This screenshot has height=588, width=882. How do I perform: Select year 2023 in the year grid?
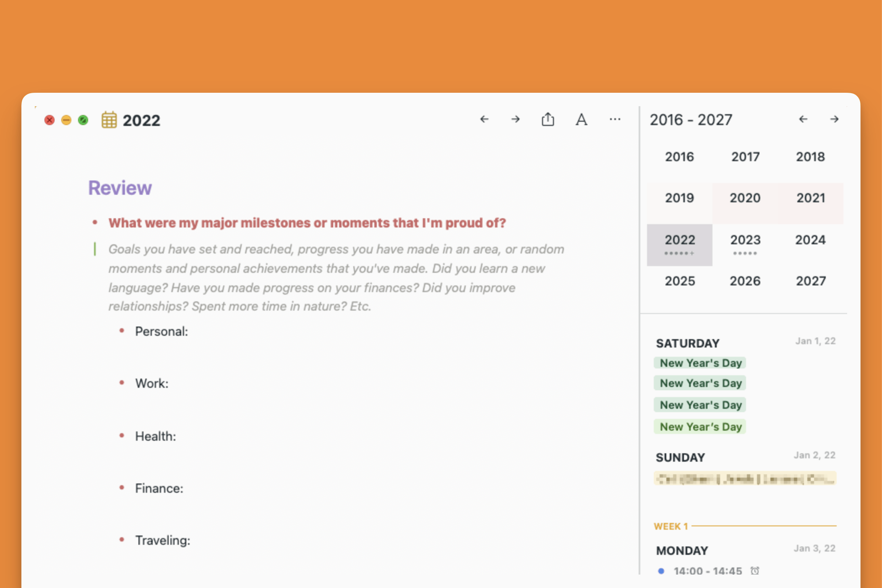pos(745,240)
